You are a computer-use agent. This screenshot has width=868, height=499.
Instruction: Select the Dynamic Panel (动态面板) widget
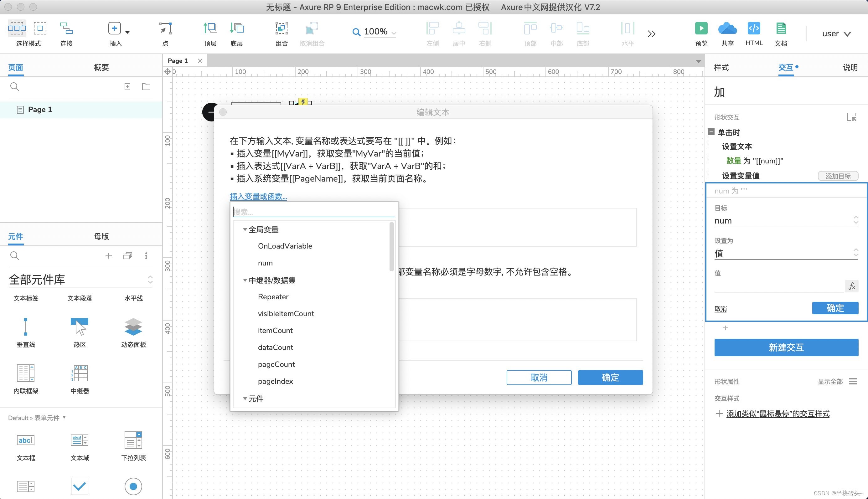tap(133, 327)
